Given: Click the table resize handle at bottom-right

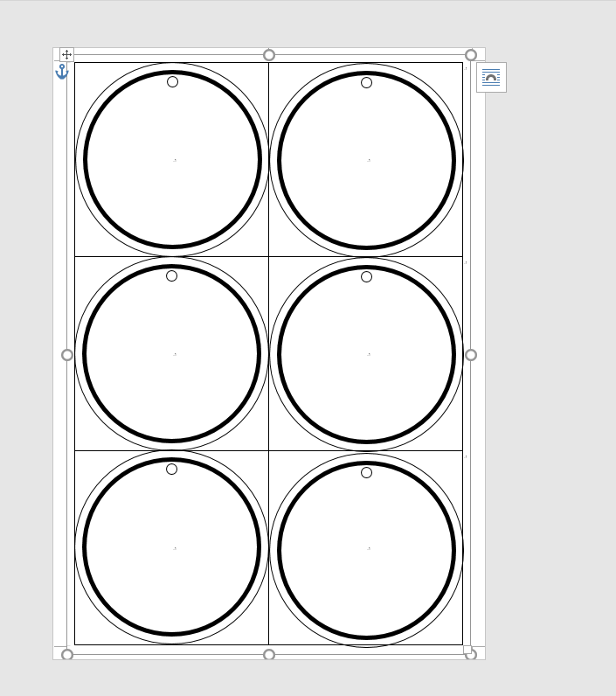Looking at the screenshot, I should pyautogui.click(x=467, y=650).
